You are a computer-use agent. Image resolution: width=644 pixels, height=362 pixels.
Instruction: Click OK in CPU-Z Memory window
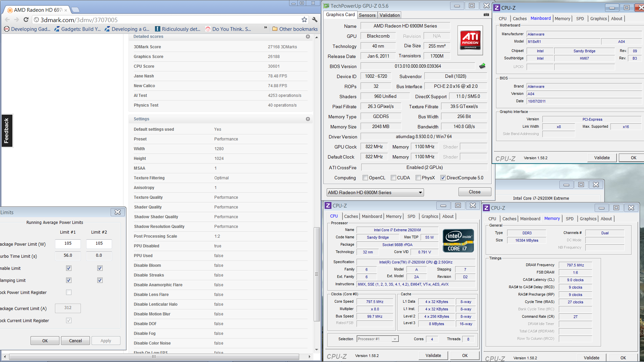[623, 358]
